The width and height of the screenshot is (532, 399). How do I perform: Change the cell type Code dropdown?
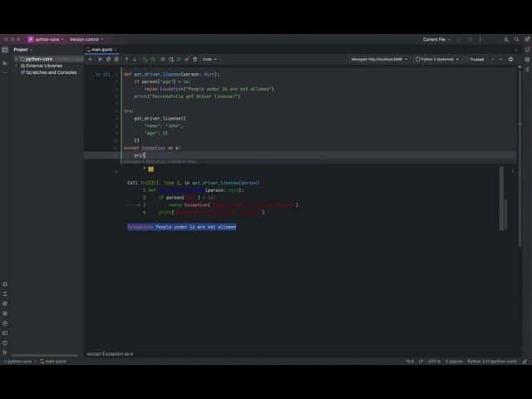[209, 59]
